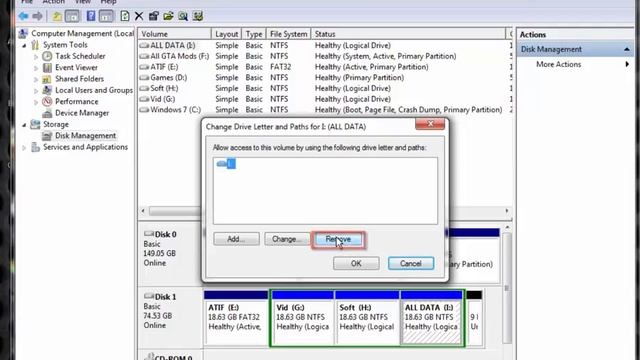
Task: Click the last green checklist toolbar icon
Action: click(198, 16)
